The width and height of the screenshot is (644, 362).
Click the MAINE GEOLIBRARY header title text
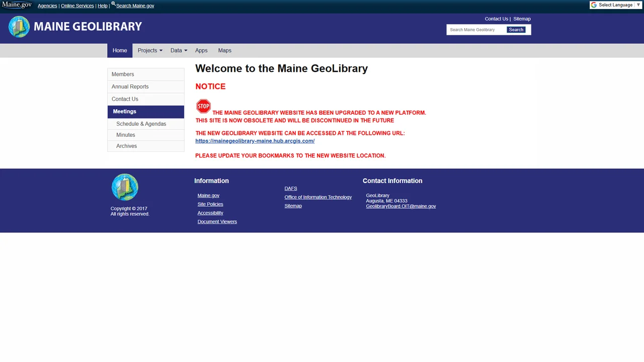[88, 27]
